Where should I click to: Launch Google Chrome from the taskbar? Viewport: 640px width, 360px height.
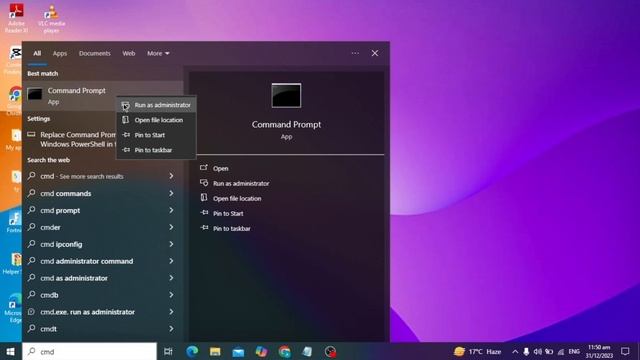(284, 351)
